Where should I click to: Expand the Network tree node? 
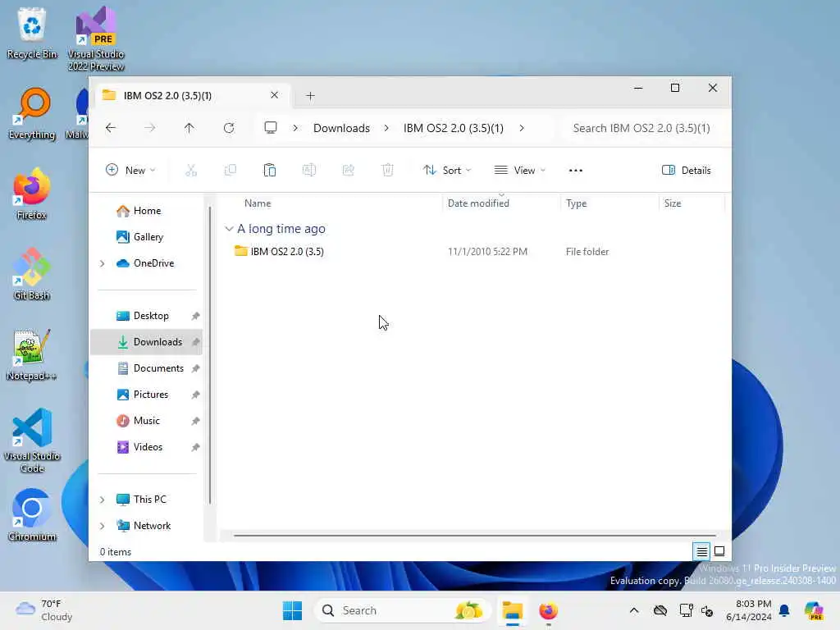point(102,526)
